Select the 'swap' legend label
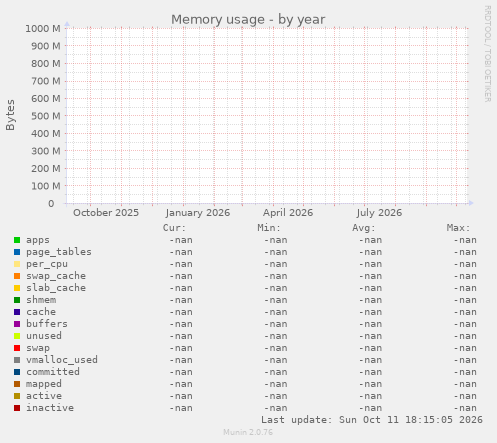Viewport: 497px width, 443px height. [38, 348]
